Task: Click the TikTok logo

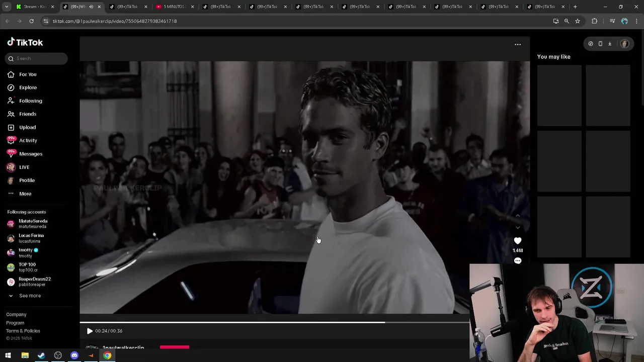Action: pos(25,42)
